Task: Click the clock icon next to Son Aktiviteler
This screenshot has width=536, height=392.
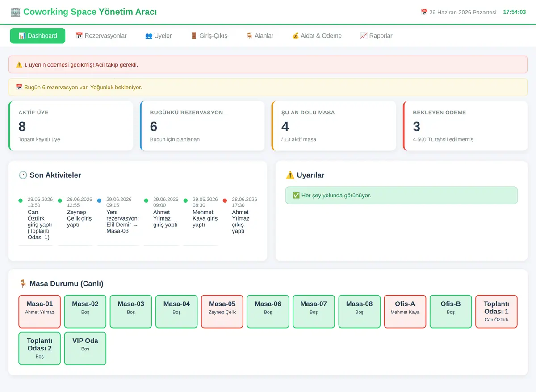Action: 23,175
